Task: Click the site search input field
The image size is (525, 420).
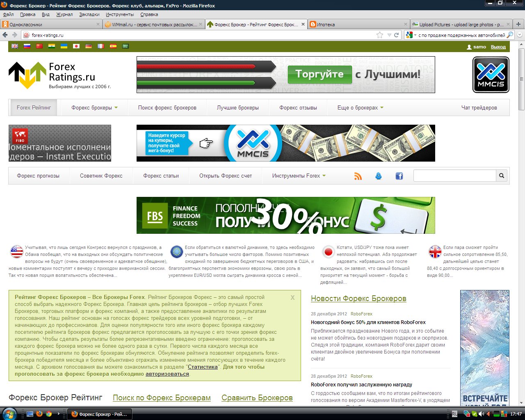Action: point(455,176)
